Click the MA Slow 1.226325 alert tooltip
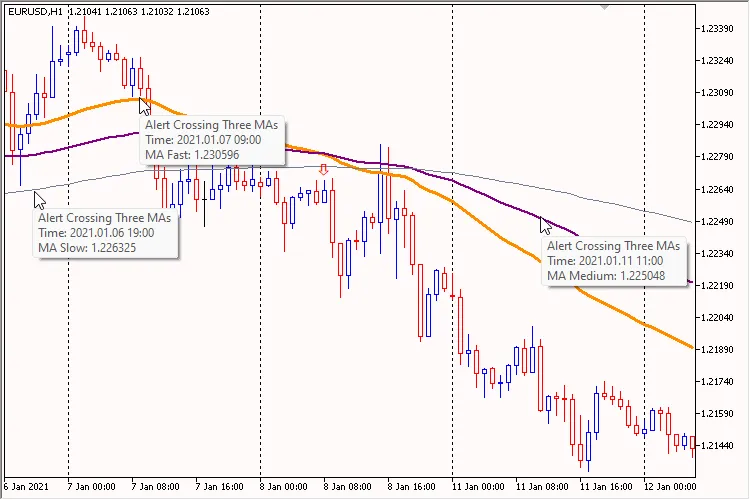 point(105,232)
